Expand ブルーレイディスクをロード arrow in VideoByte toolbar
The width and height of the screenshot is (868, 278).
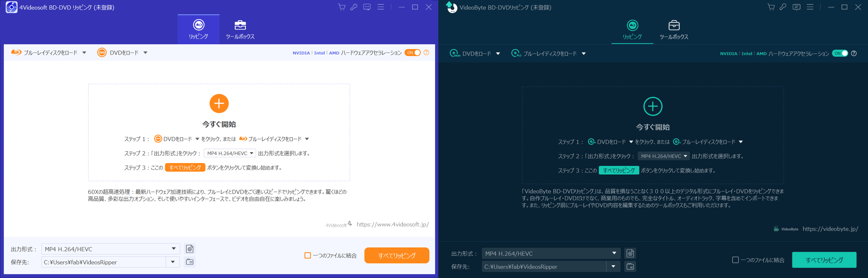tap(584, 54)
